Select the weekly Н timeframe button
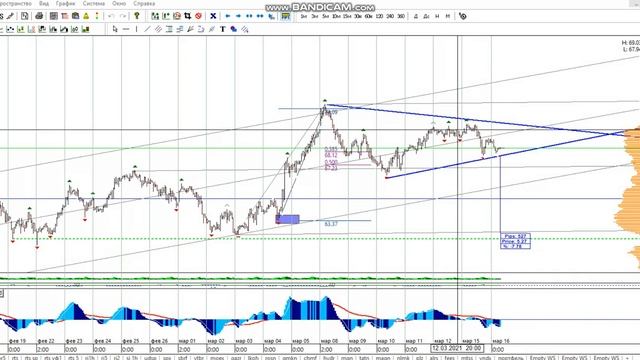Viewport: 640px width, 360px height. pyautogui.click(x=437, y=16)
